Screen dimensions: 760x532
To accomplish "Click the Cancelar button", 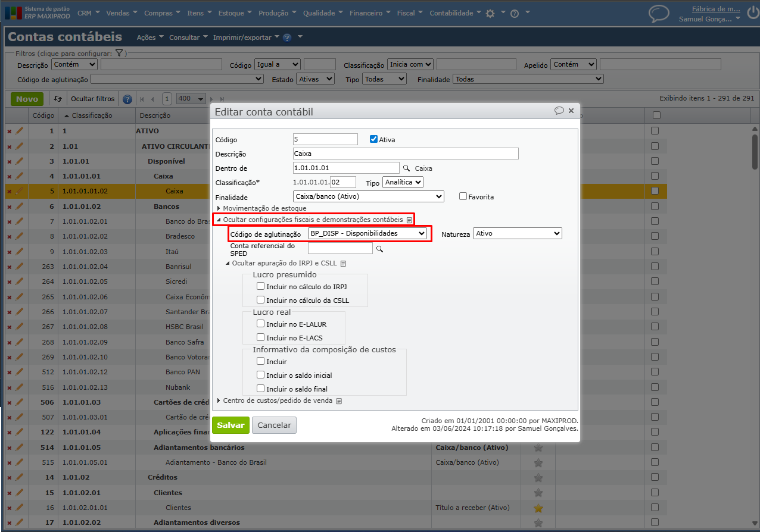I will click(x=274, y=425).
